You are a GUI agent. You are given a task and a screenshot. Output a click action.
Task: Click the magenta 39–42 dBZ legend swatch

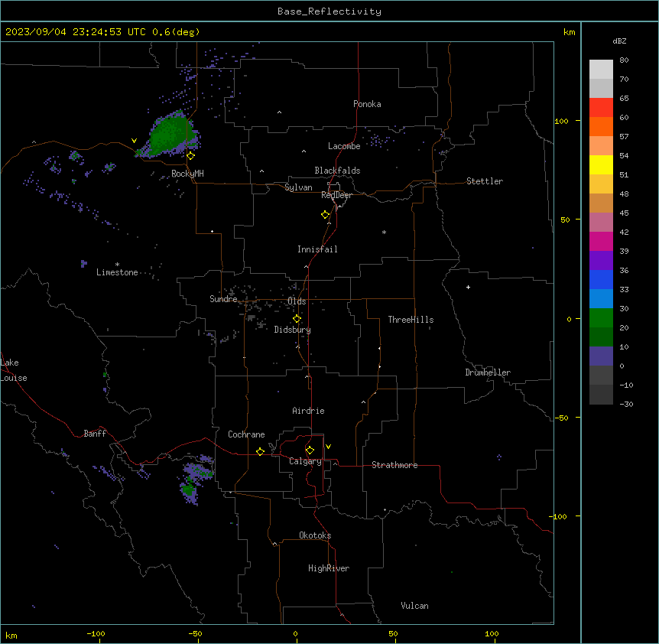pos(601,242)
